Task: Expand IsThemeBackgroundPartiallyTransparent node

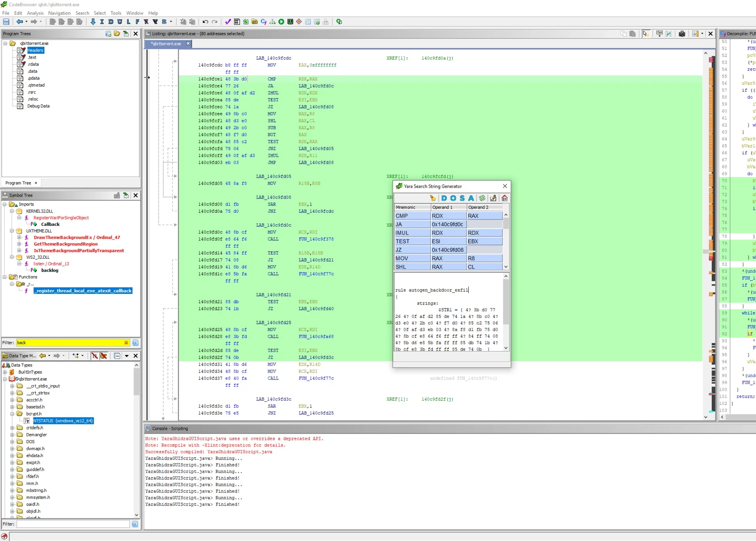Action: 19,251
